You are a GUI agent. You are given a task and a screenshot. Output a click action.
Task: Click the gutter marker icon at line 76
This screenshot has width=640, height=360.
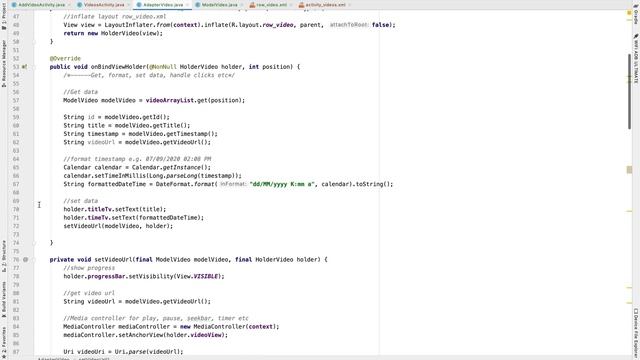[x=25, y=260]
